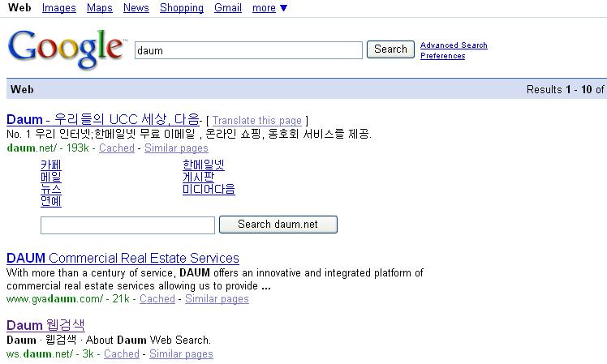Open the 메일 sitelink
This screenshot has height=364, width=607.
click(50, 177)
